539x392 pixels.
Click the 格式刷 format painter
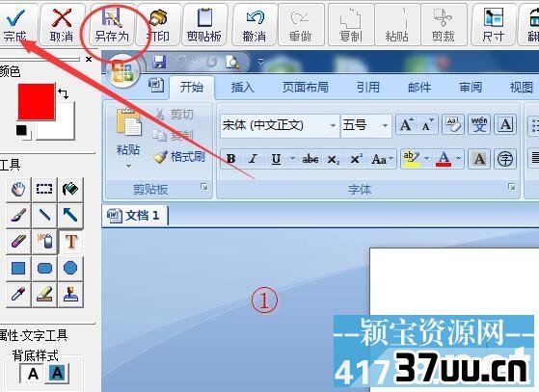[180, 157]
